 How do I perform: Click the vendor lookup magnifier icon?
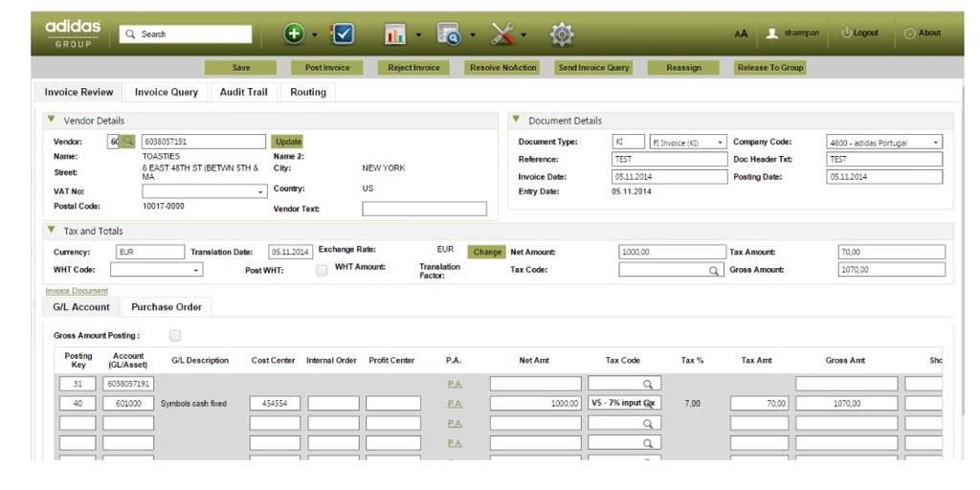pos(127,142)
